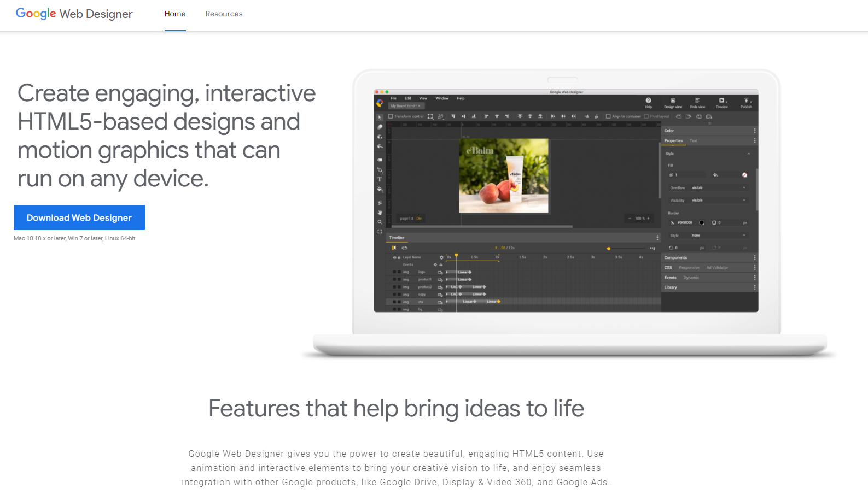Click the no-fill red slash swatch
The width and height of the screenshot is (868, 500).
tap(744, 175)
